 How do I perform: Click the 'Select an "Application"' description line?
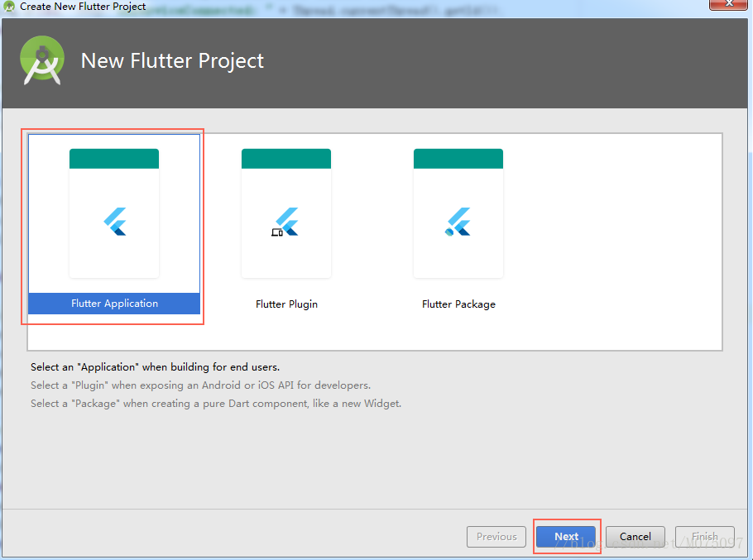point(155,367)
